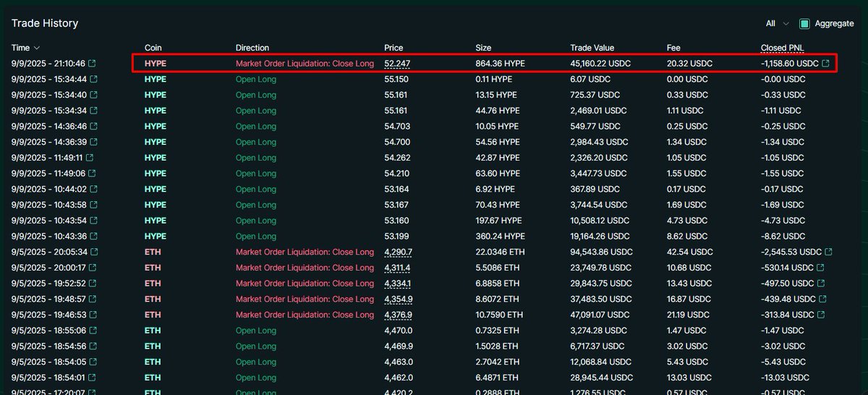Open explorer link icon for 19:48:57 trade
The width and height of the screenshot is (868, 395).
click(93, 300)
